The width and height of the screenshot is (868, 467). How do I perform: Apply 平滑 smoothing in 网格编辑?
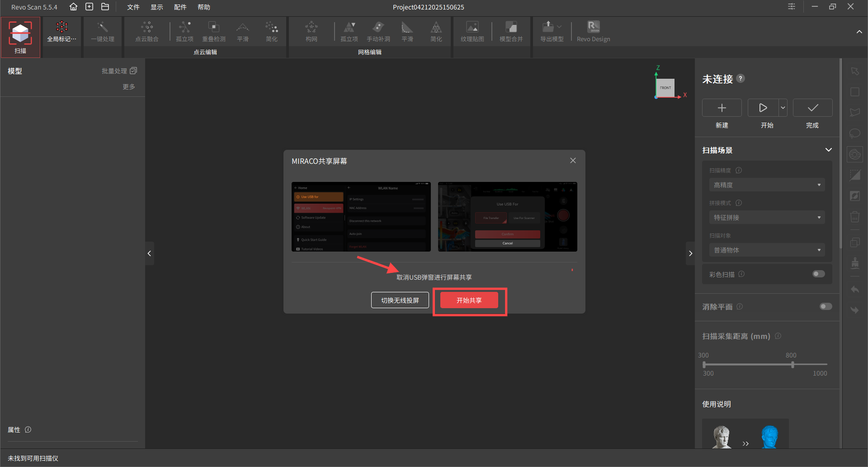[x=407, y=32]
